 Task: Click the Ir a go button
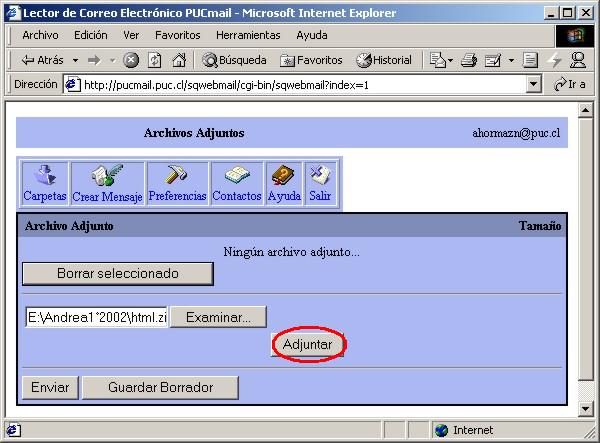(x=570, y=84)
